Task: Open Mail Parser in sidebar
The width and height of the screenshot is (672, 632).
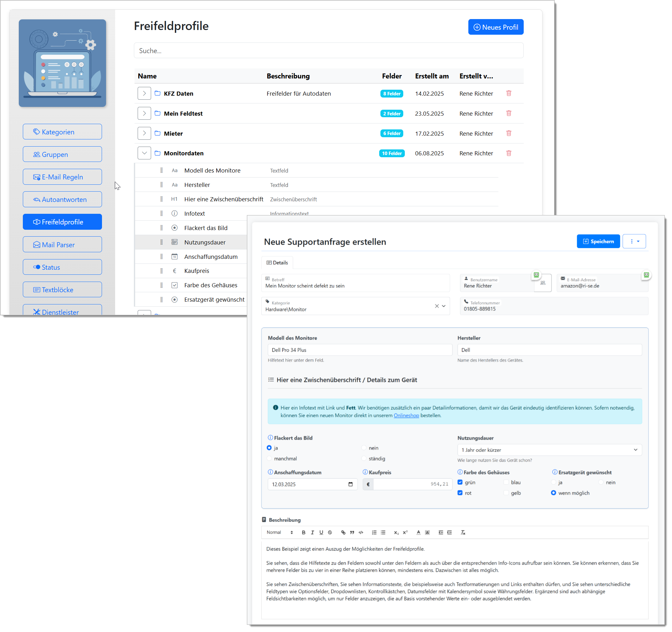Action: click(x=62, y=244)
